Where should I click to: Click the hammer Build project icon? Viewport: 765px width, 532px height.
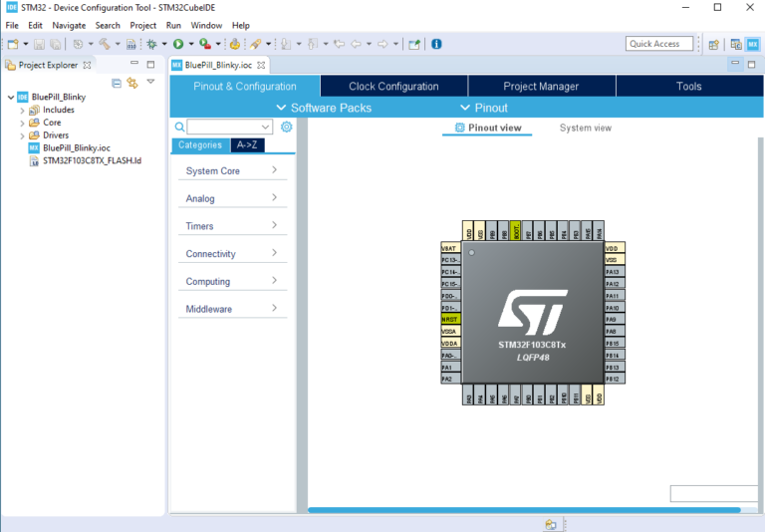point(105,45)
